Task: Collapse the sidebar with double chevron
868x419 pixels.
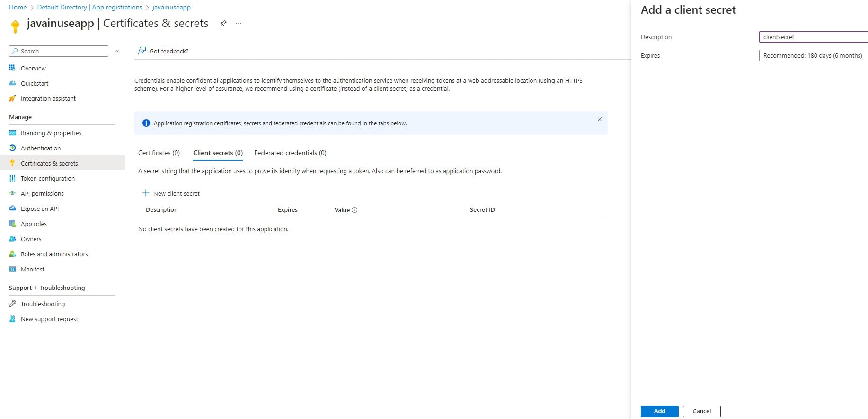Action: (x=117, y=51)
